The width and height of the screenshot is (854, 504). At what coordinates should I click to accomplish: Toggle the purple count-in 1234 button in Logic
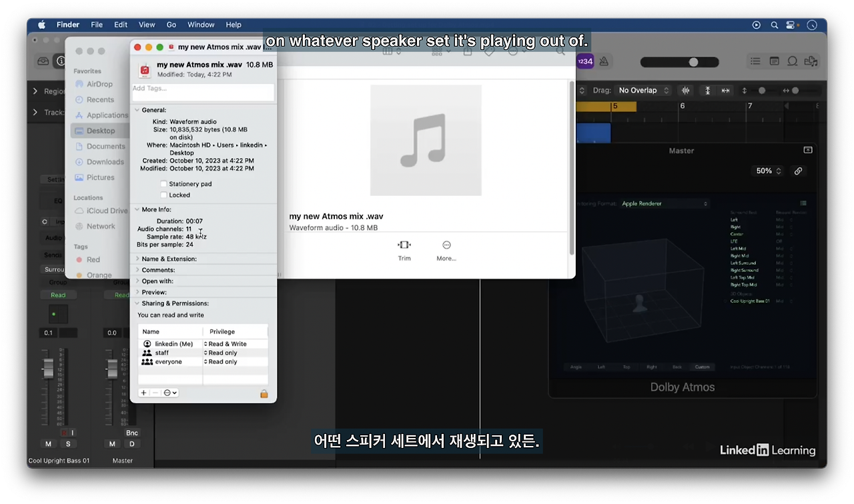tap(584, 61)
